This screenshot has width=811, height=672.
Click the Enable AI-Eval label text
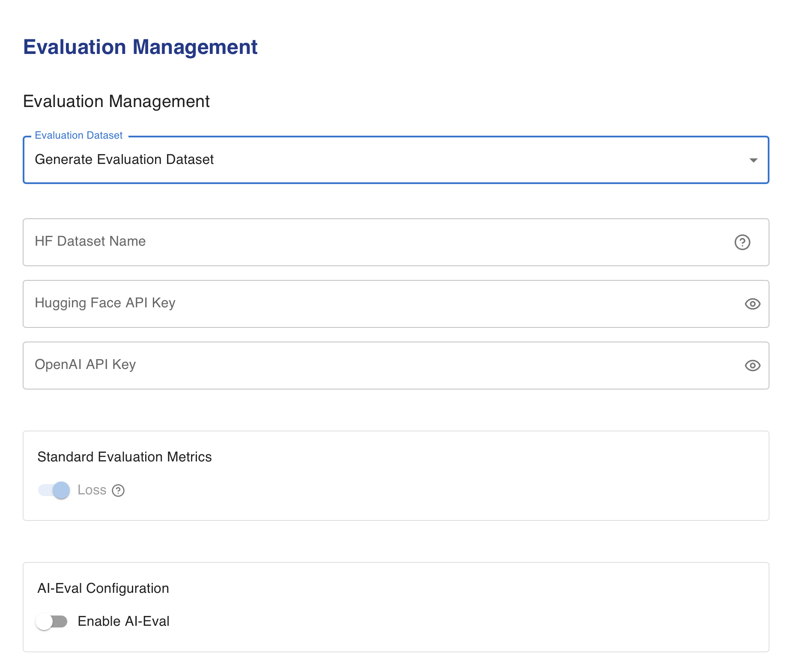click(x=123, y=621)
